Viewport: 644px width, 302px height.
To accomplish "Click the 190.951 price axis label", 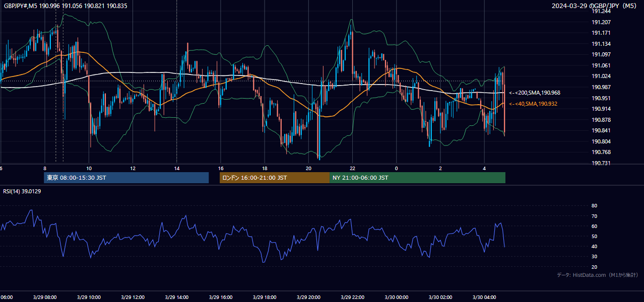I will tap(601, 98).
